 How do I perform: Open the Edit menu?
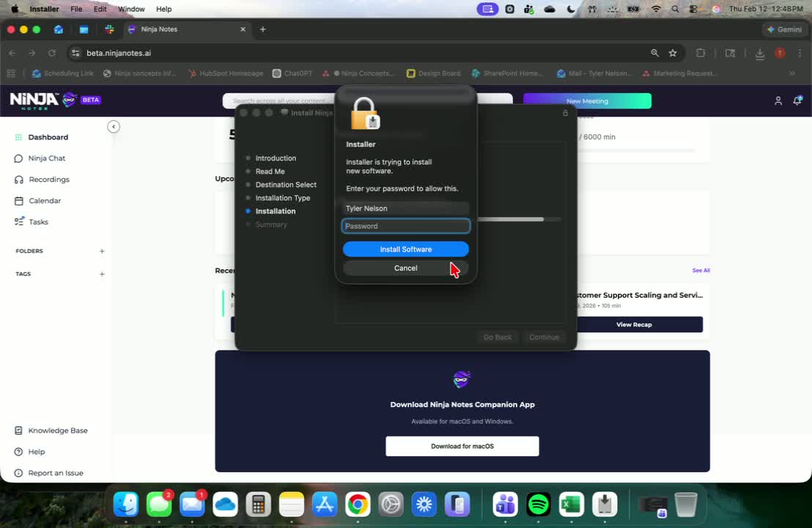point(100,9)
